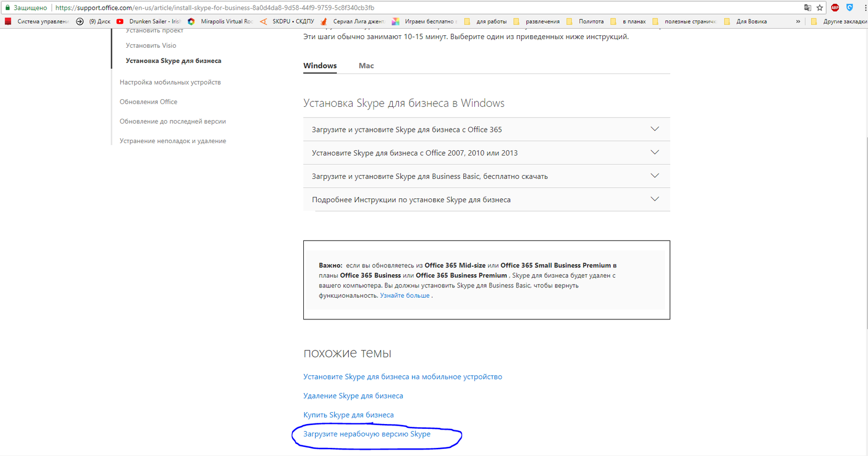Follow the Узнайте больше link
The height and width of the screenshot is (456, 868).
click(x=405, y=296)
